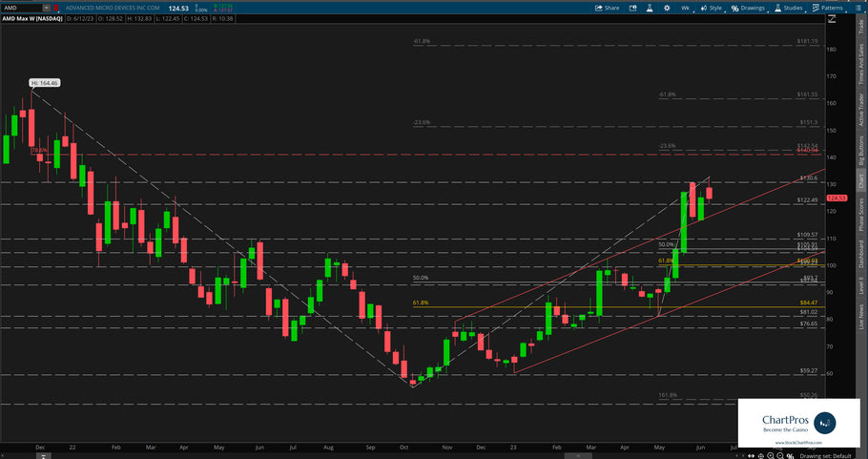Viewport: 868px width, 459px height.
Task: Select the Chart sidebar tab
Action: pos(860,181)
